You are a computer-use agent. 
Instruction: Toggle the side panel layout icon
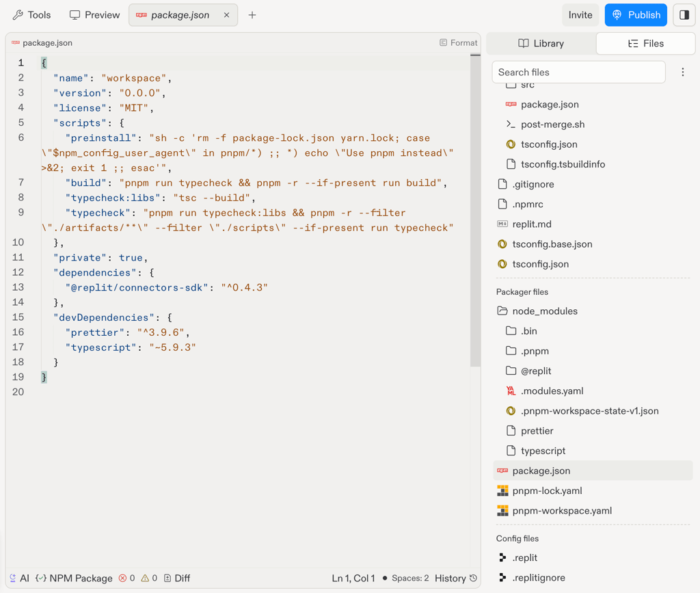click(x=684, y=15)
